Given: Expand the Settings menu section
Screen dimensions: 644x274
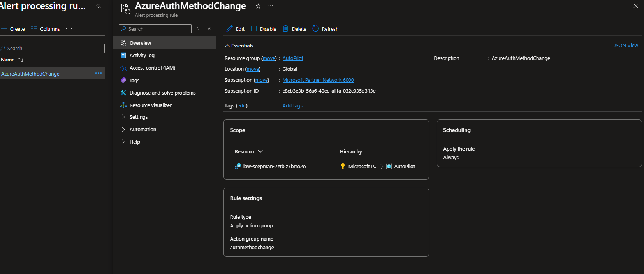Looking at the screenshot, I should [123, 117].
